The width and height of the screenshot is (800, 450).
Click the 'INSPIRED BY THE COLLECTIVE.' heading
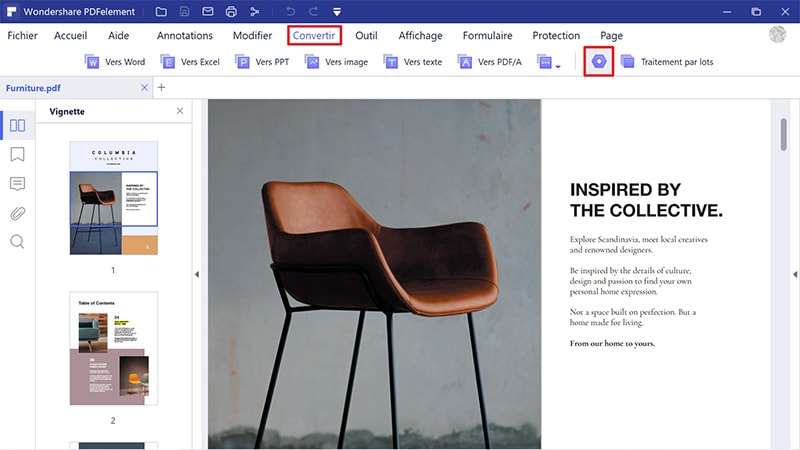point(646,200)
